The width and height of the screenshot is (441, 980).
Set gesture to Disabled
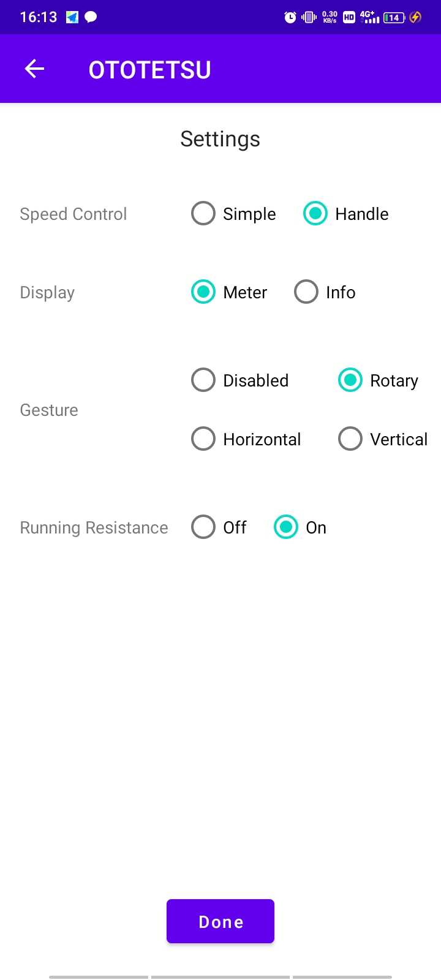coord(203,380)
